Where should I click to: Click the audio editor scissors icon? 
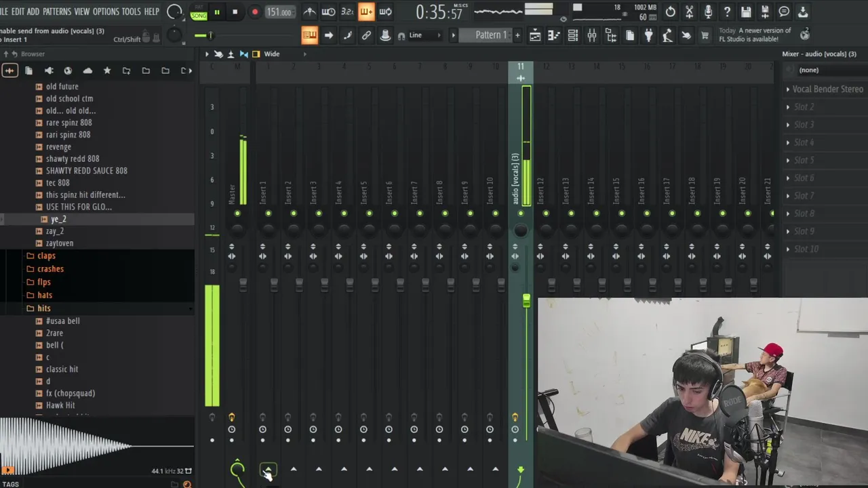(689, 12)
